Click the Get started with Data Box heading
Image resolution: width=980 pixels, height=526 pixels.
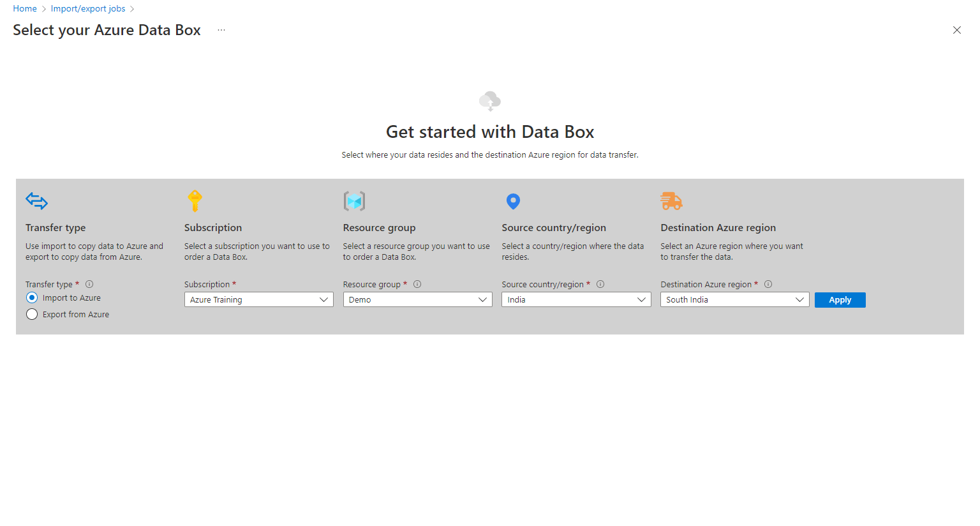tap(490, 131)
